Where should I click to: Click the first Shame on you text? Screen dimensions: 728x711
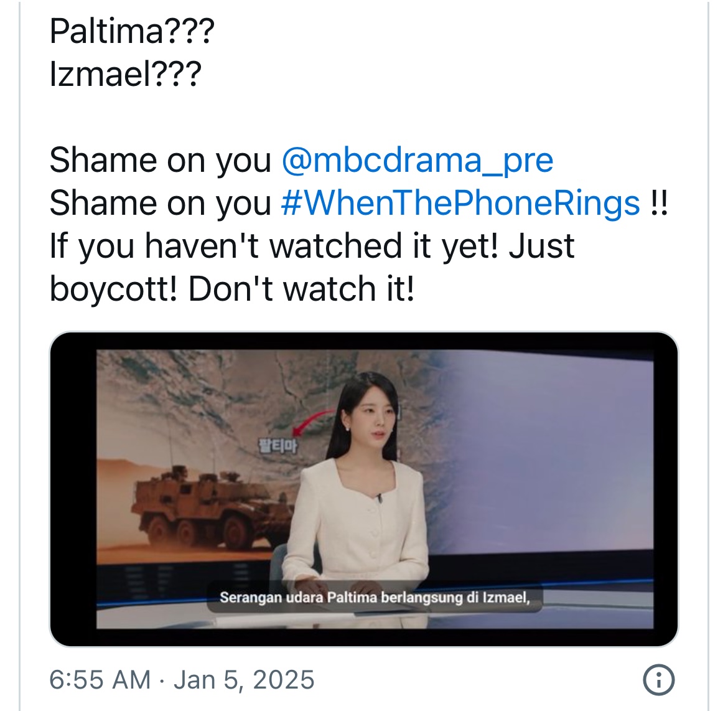click(160, 161)
